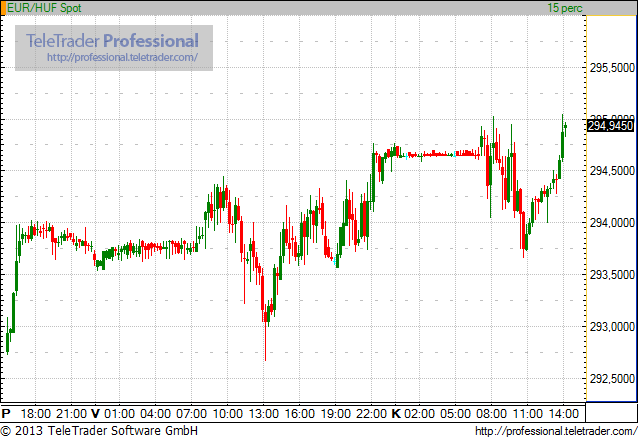Click the 21:00 time axis label
Screen dimensions: 638x440
[x=72, y=414]
